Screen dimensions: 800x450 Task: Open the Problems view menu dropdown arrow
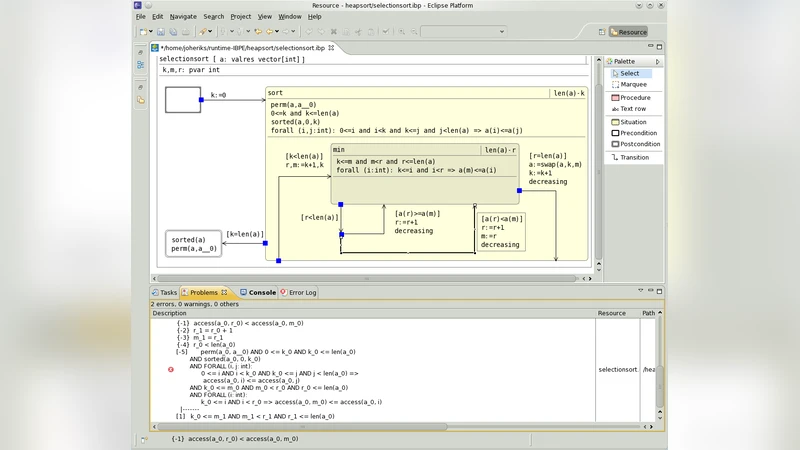coord(641,292)
